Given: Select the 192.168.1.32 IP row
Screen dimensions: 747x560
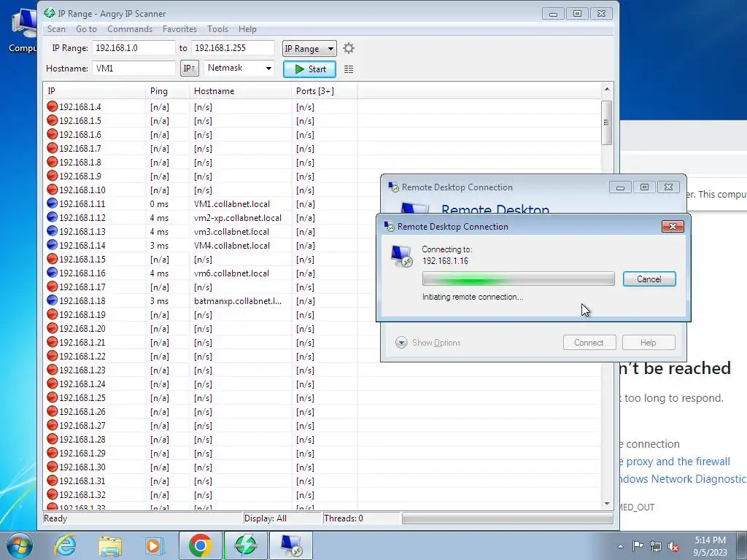Looking at the screenshot, I should pos(322,495).
